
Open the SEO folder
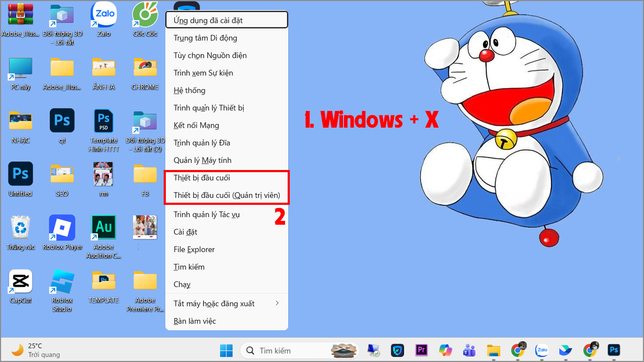tap(62, 180)
